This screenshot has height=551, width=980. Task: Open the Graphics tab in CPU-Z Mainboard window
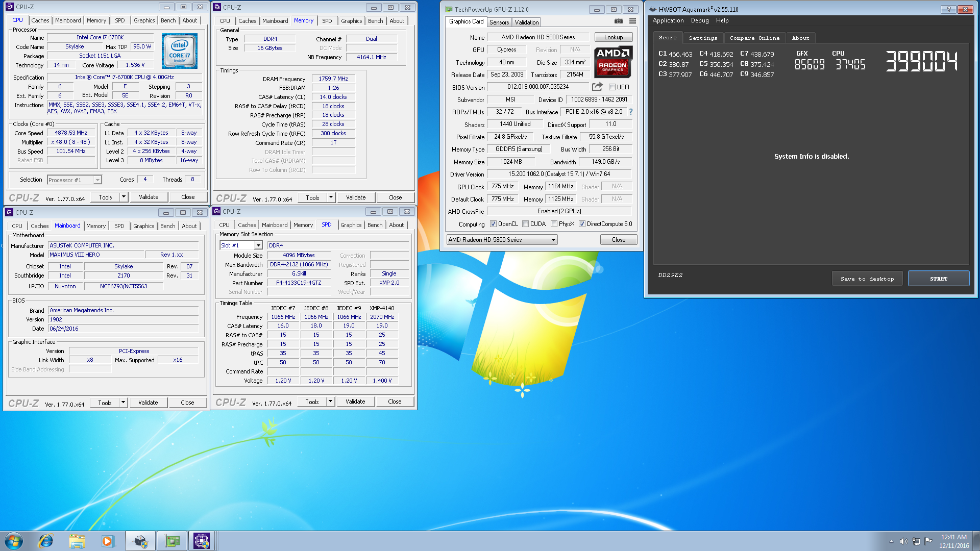[x=143, y=226]
